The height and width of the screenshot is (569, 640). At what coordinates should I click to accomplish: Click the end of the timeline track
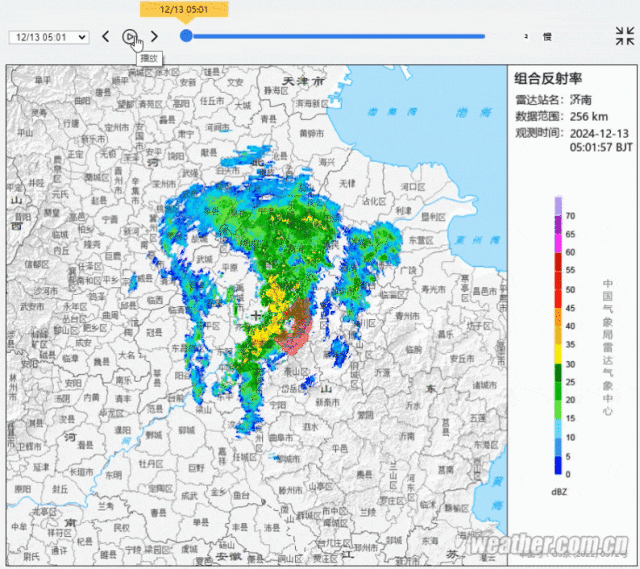483,36
